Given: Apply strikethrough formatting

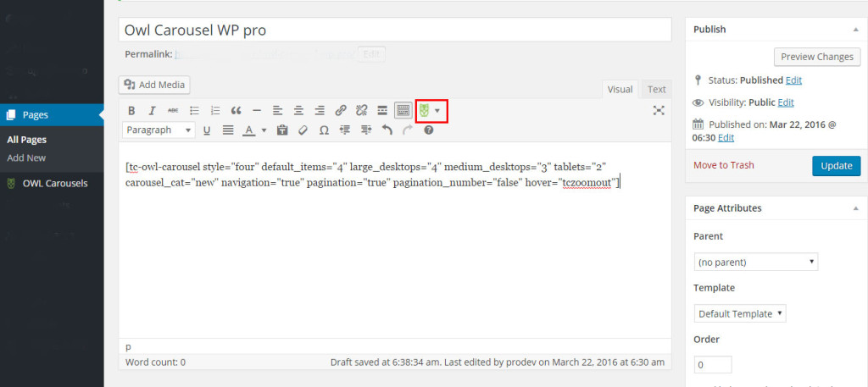Looking at the screenshot, I should [x=173, y=111].
